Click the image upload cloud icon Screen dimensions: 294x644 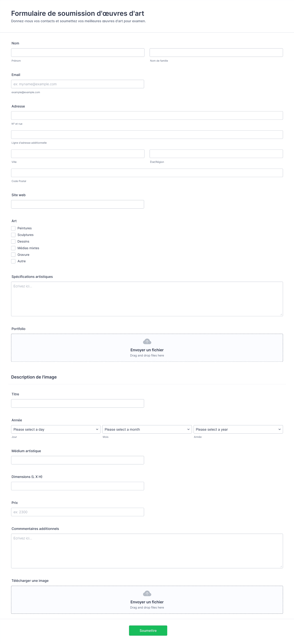[147, 593]
